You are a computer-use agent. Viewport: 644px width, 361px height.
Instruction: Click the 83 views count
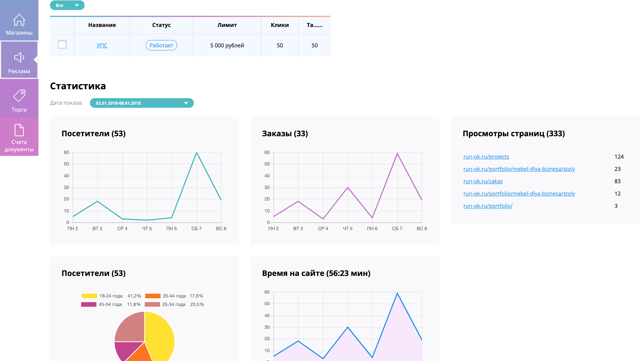(x=617, y=181)
